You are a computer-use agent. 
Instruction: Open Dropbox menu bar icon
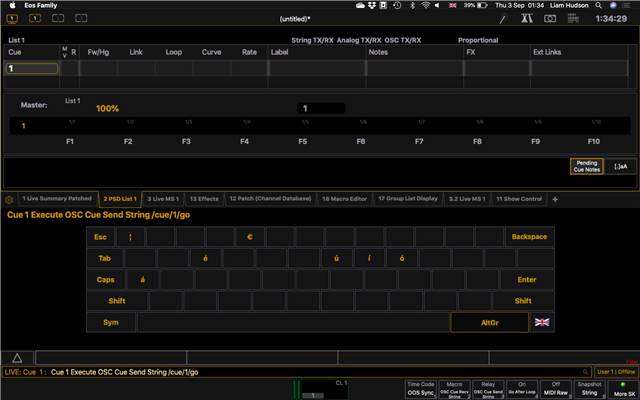pos(371,5)
